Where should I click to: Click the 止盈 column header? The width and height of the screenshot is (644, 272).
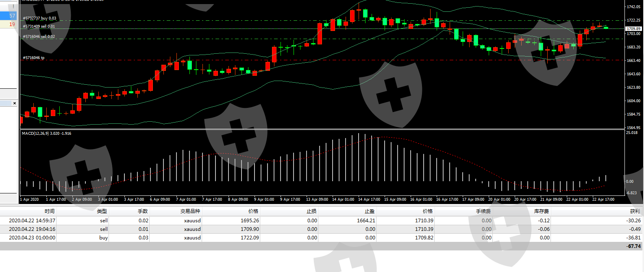[369, 211]
